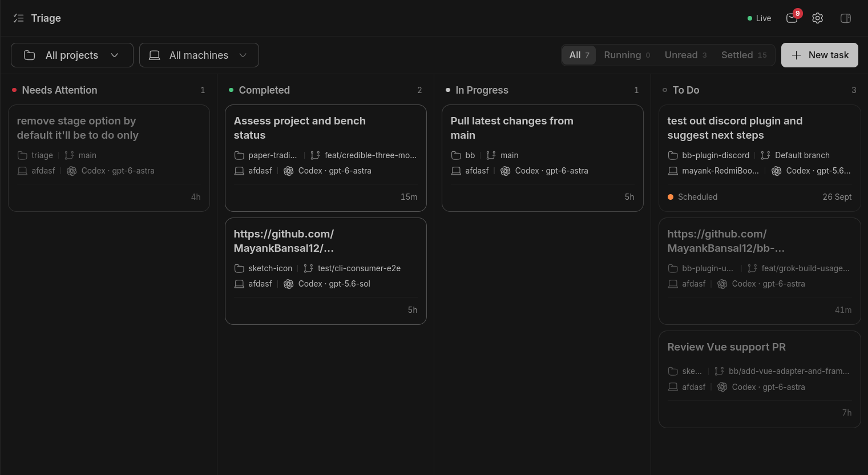Click the branch icon next to feat/credible-three-mo...
Screen dimensions: 868x475
coord(315,155)
